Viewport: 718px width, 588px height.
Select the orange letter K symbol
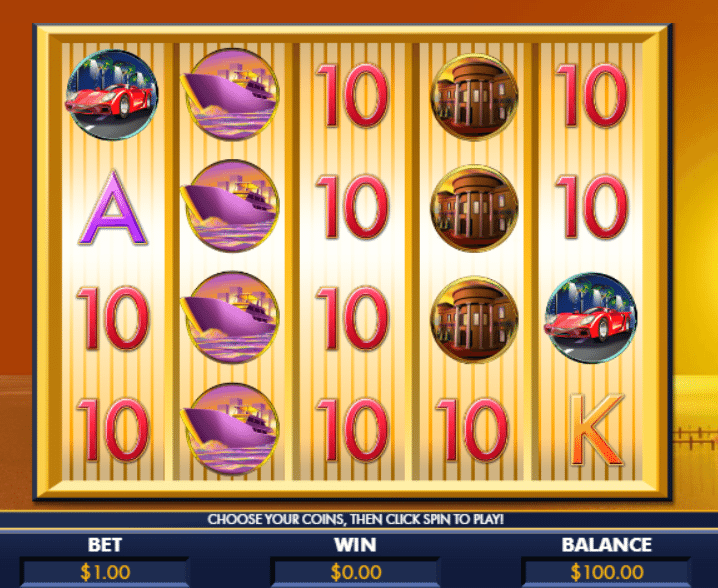coord(596,430)
